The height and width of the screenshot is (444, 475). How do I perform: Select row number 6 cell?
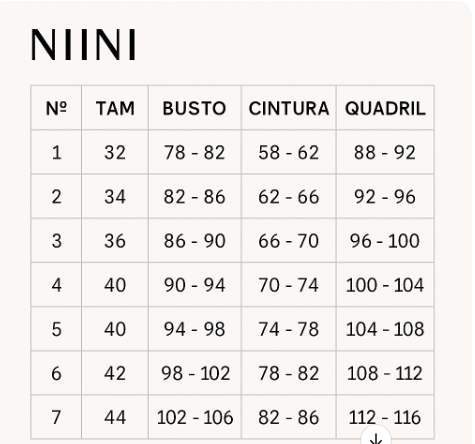56,373
